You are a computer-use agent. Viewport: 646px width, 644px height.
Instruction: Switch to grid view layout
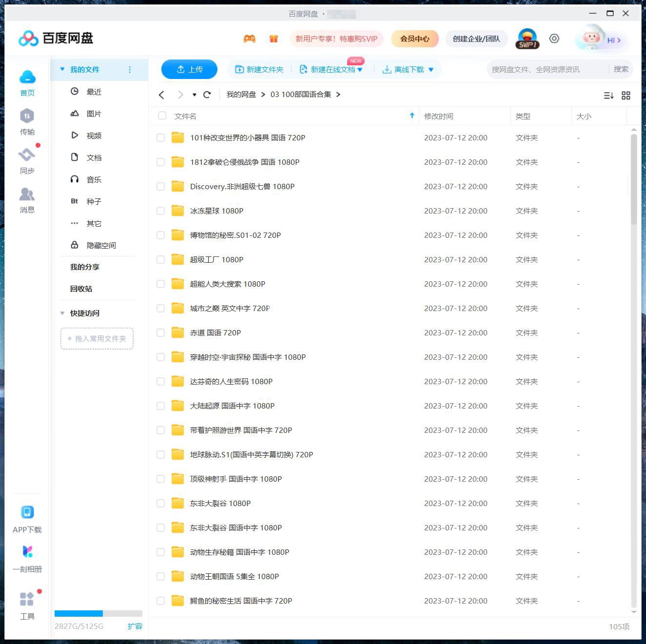click(x=626, y=96)
